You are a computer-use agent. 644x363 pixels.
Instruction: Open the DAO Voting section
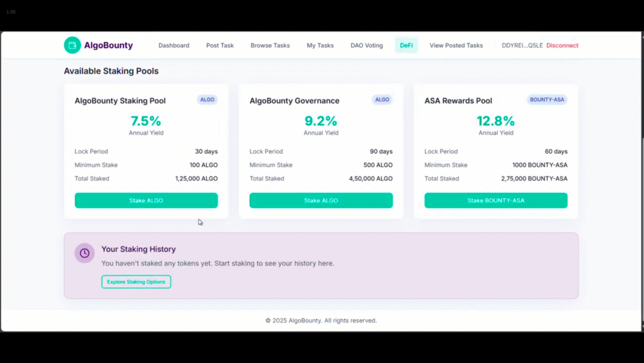367,45
